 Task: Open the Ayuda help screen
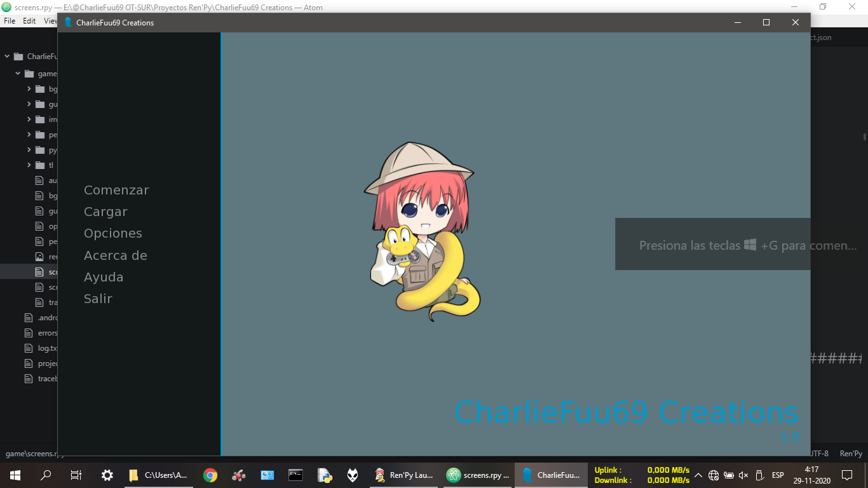pyautogui.click(x=104, y=277)
